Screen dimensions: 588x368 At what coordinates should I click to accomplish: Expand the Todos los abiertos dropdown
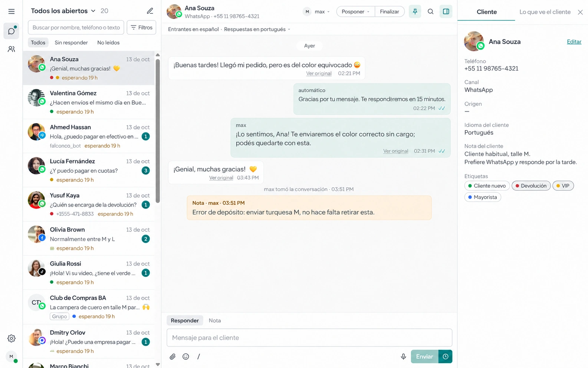[63, 11]
